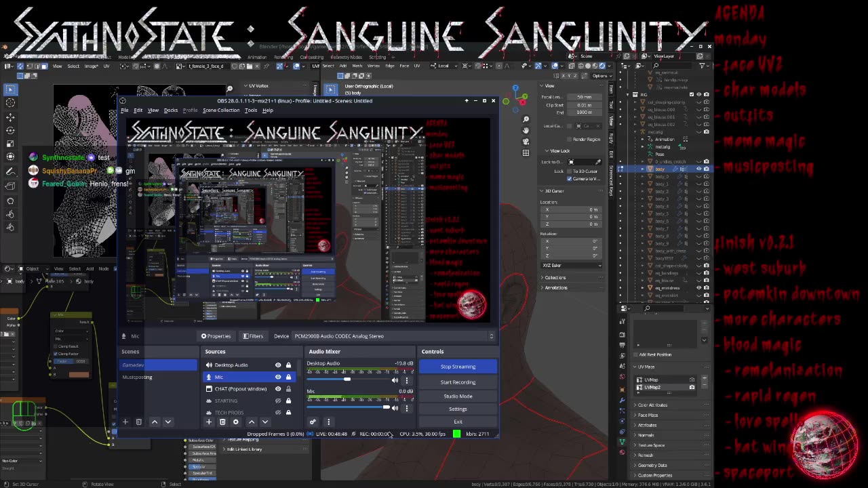Viewport: 868px width, 488px height.
Task: Remove the selected scene with trash icon
Action: 138,422
